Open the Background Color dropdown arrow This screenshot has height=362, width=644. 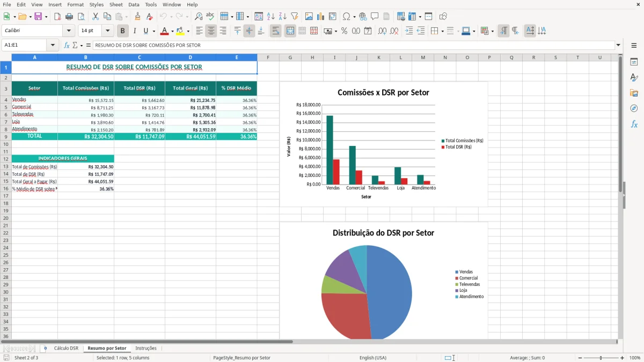click(188, 31)
